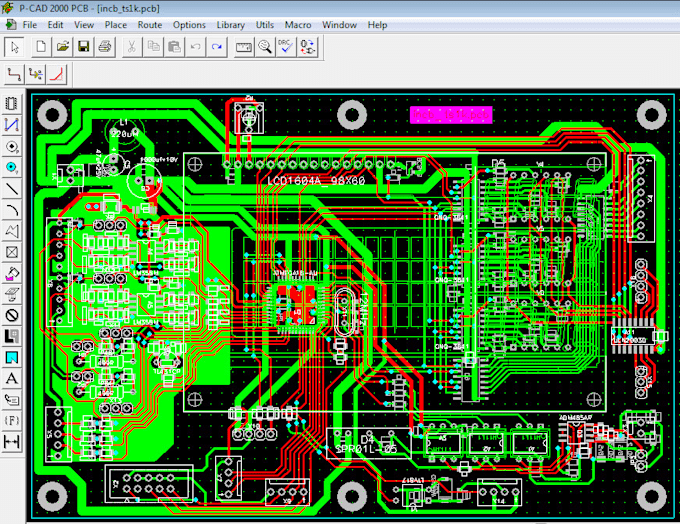Select the Place Text tool
Image resolution: width=680 pixels, height=524 pixels.
pos(12,379)
